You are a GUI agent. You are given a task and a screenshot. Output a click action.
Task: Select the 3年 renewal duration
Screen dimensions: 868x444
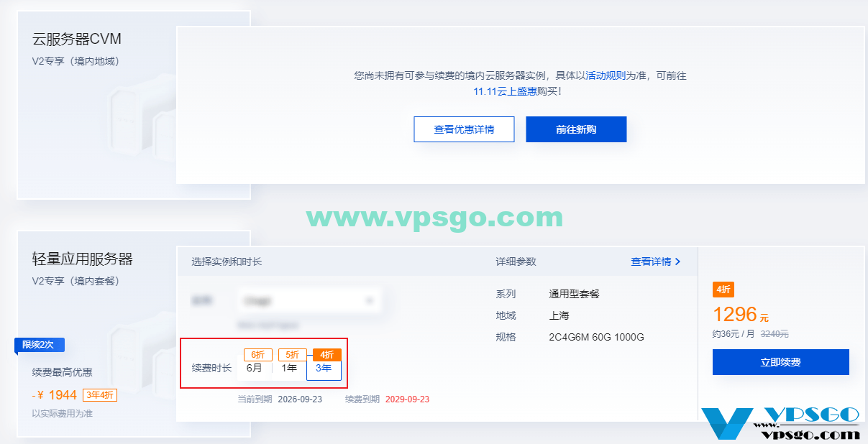[x=324, y=369]
